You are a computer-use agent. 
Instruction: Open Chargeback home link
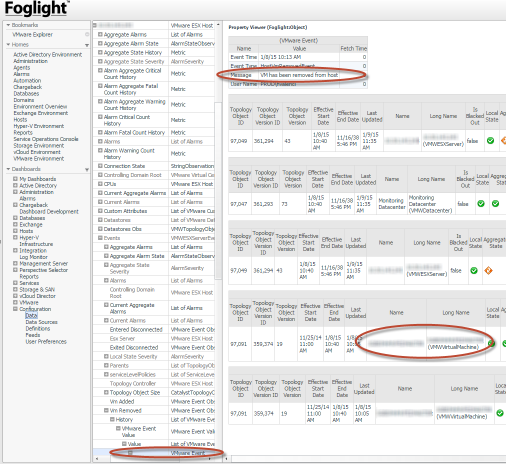click(x=27, y=87)
